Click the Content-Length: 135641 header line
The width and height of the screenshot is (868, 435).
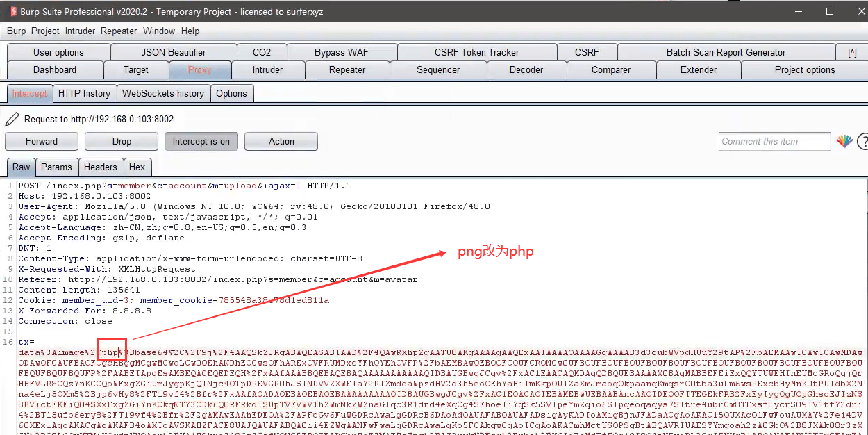[x=79, y=290]
